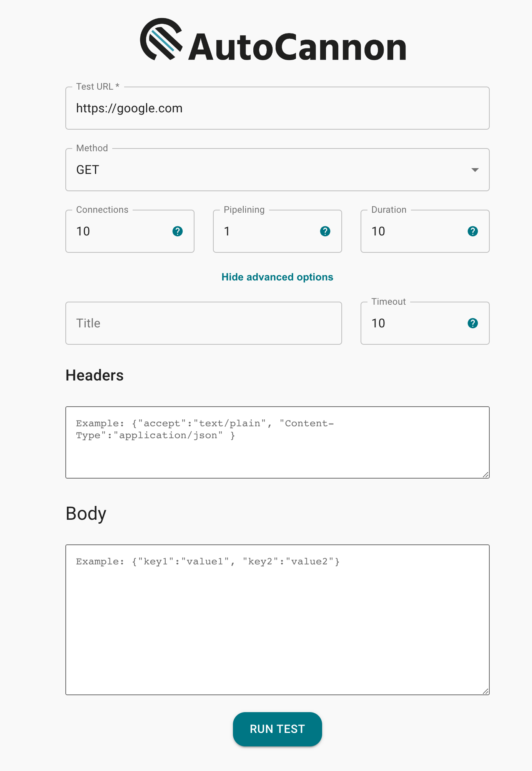Click the Duration help question mark icon
Screen dimensions: 532x771
[x=473, y=231]
